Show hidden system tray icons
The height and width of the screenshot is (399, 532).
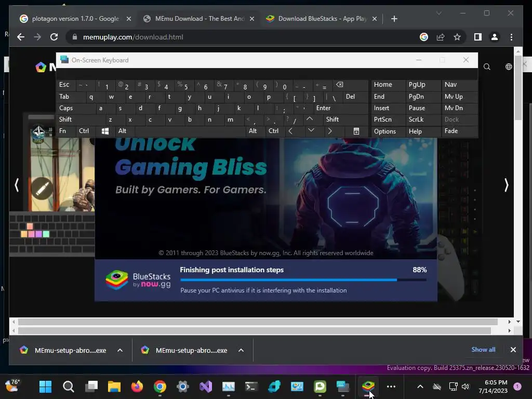[x=420, y=387]
